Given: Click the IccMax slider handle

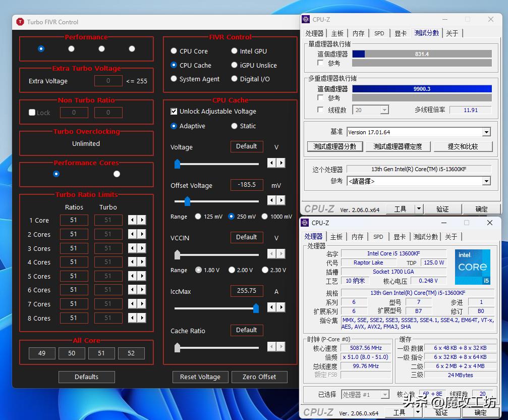Looking at the screenshot, I should pos(256,308).
